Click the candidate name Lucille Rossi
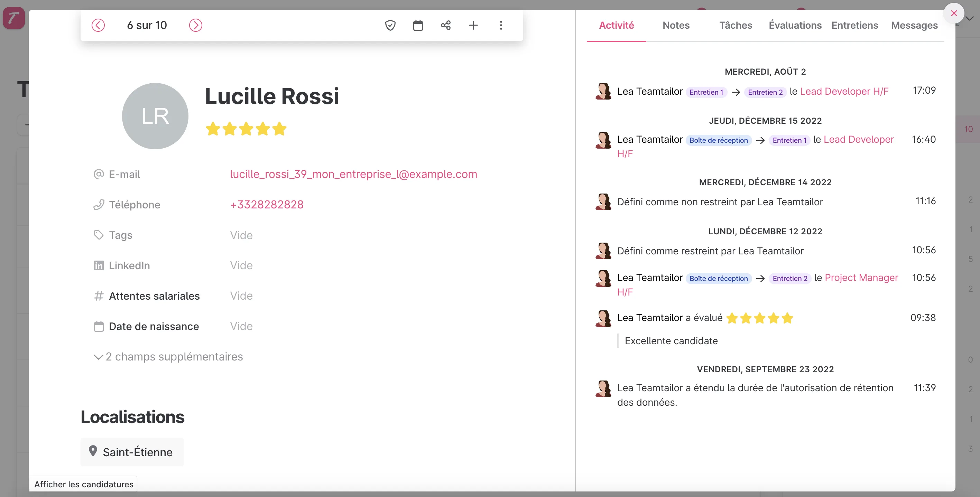The width and height of the screenshot is (980, 497). click(272, 96)
